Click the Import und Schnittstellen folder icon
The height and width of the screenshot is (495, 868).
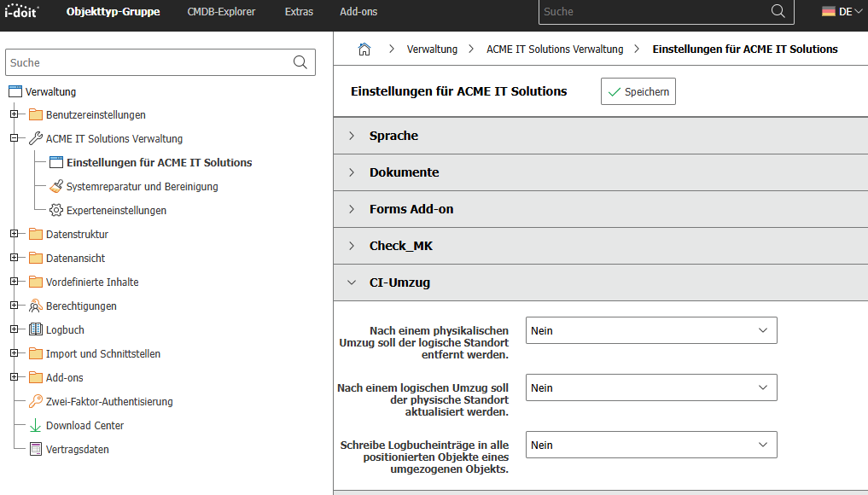(36, 353)
